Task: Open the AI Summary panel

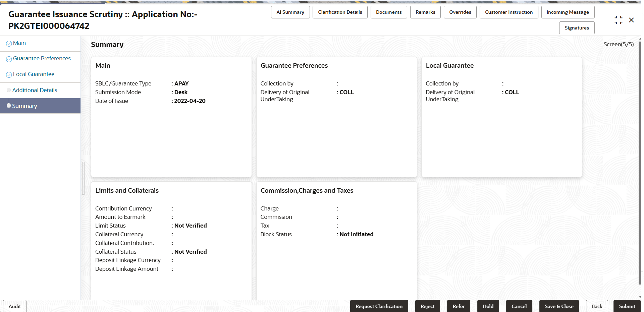Action: (290, 12)
